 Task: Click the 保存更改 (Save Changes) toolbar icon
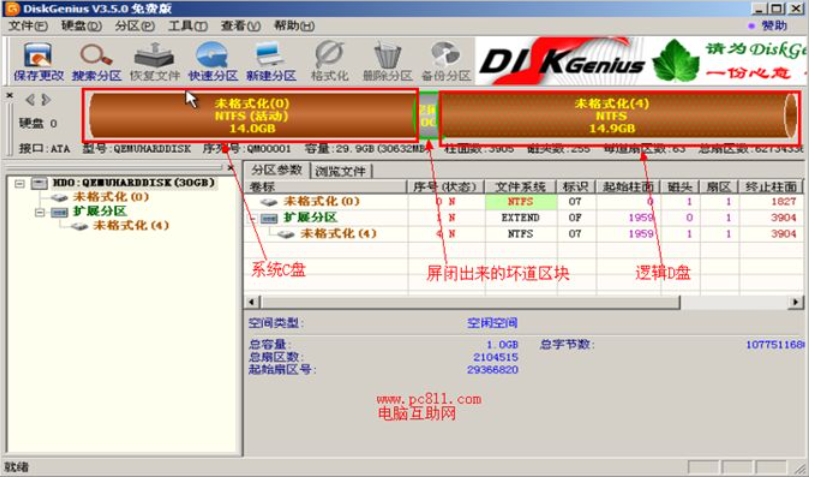(x=38, y=58)
